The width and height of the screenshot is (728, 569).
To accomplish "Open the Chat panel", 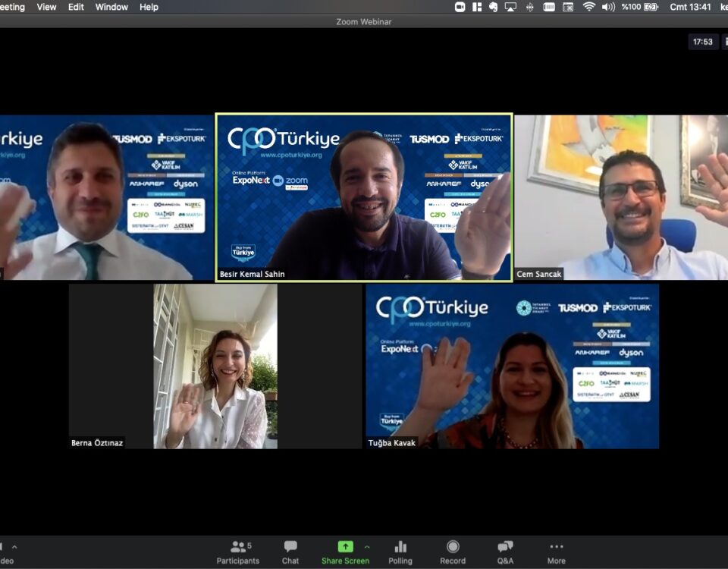I will click(290, 552).
